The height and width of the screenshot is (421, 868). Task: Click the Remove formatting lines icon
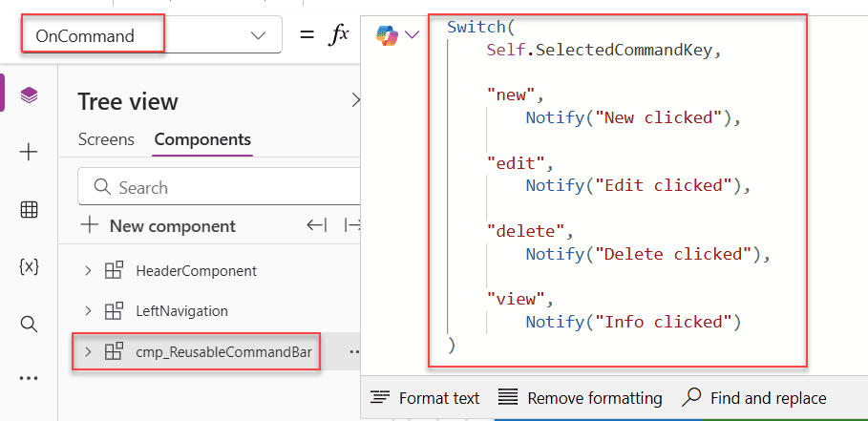click(508, 398)
